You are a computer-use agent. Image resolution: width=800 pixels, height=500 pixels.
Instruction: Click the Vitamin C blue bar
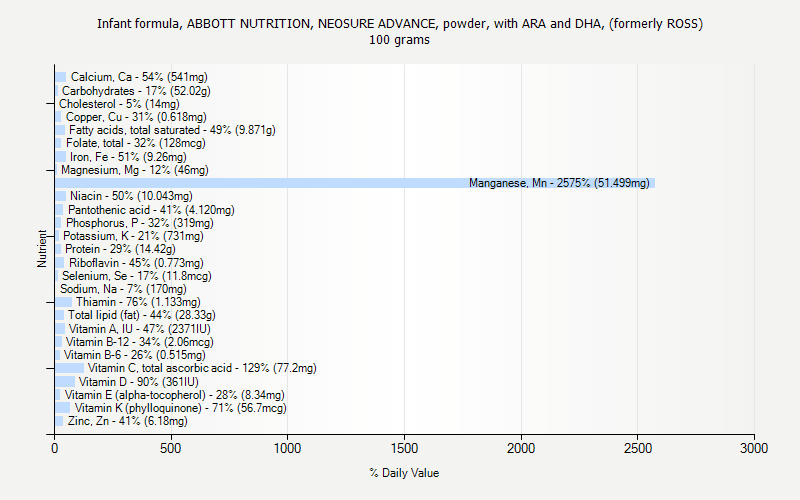coord(70,368)
